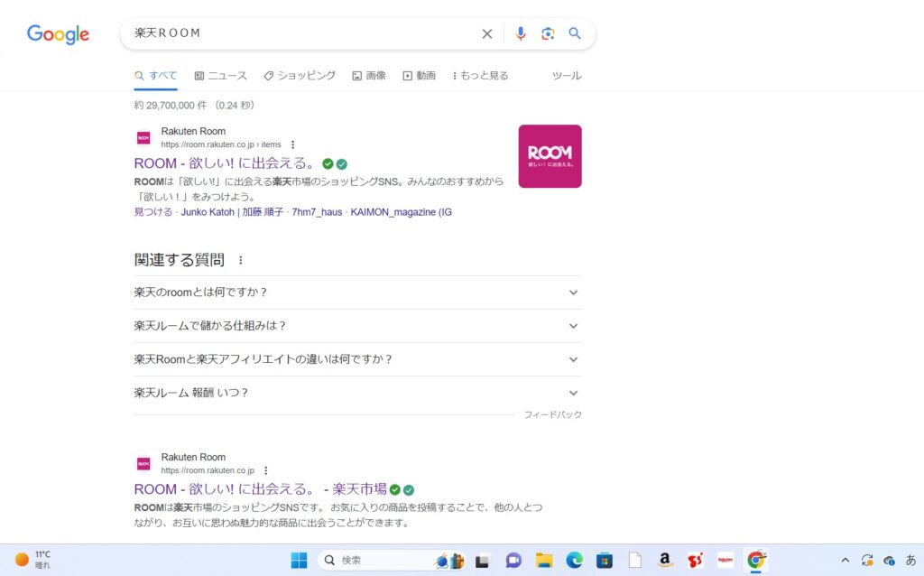Click the pink ROOM thumbnail image
Image resolution: width=924 pixels, height=576 pixels.
(550, 156)
